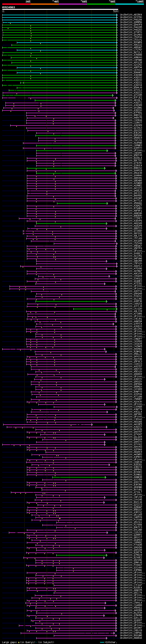This screenshot has height=644, width=146.
Task: Select the UniRef100_A7IGL7 entry
Action: click(x=131, y=492)
